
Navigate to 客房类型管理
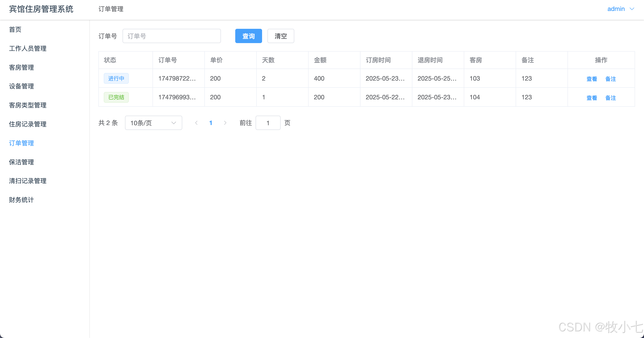pos(28,105)
